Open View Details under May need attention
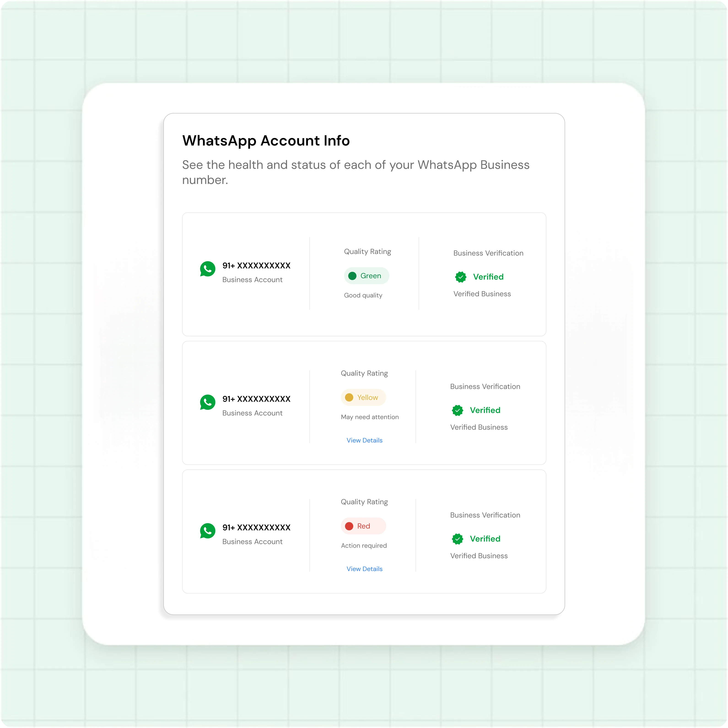This screenshot has height=728, width=728. point(364,440)
